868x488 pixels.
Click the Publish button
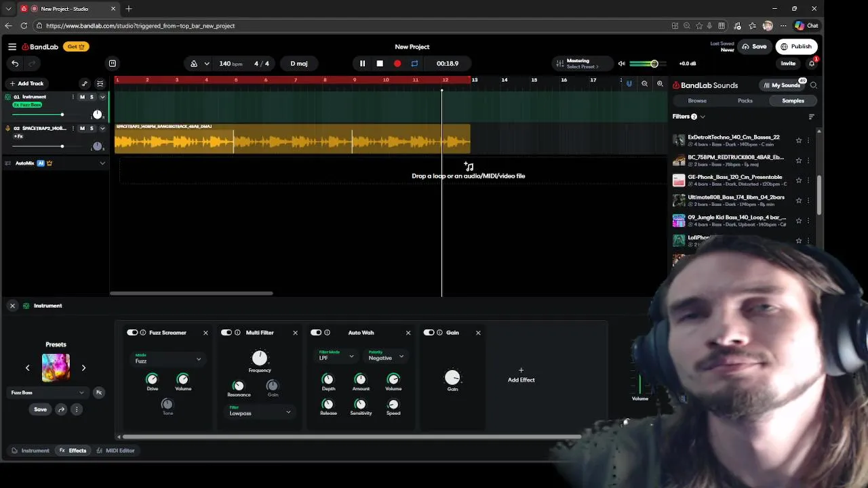coord(796,47)
